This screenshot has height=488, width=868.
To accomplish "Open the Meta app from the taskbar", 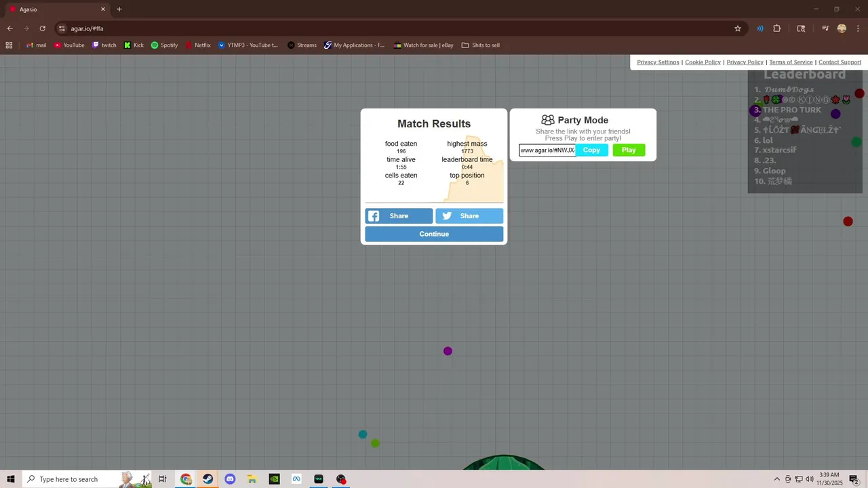I will tap(296, 479).
